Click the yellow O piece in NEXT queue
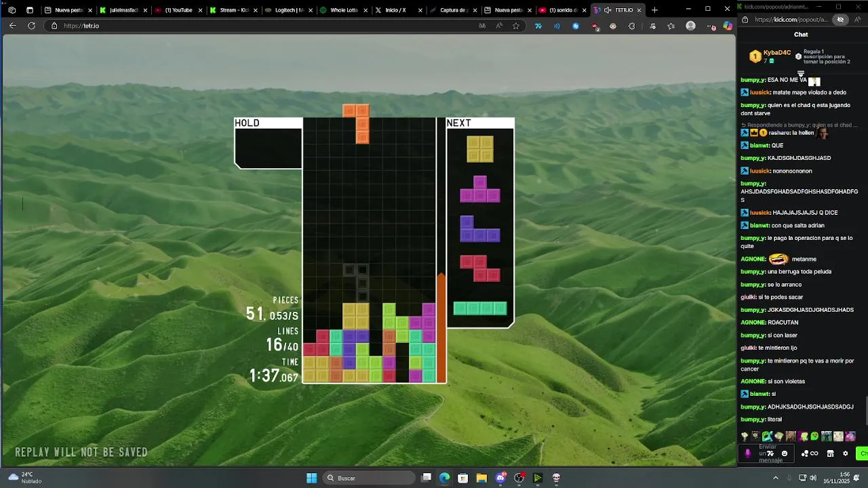 click(480, 149)
